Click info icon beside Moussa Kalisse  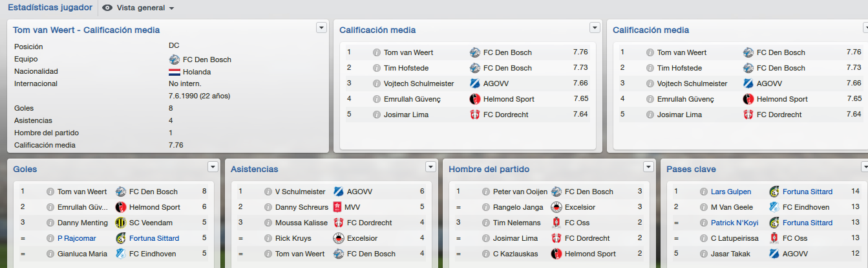click(x=268, y=223)
